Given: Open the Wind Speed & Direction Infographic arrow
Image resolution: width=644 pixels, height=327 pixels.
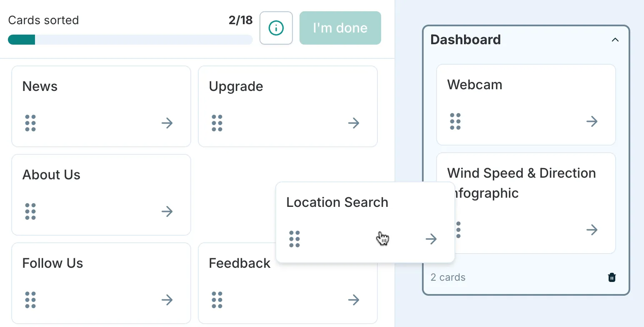Looking at the screenshot, I should (x=592, y=230).
